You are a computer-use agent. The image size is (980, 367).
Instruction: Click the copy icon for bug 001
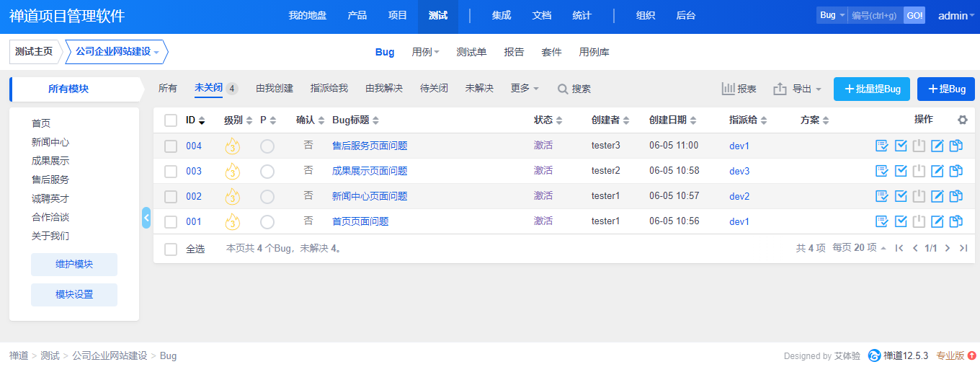point(956,222)
